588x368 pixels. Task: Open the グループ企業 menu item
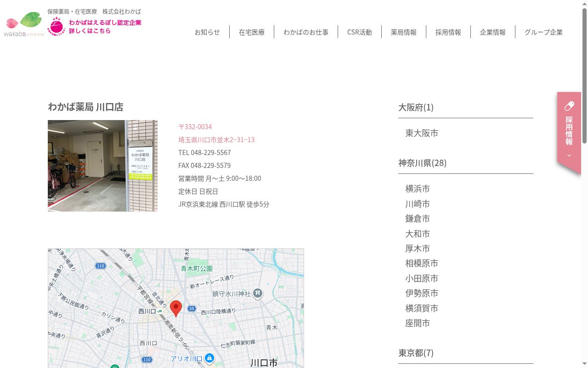coord(543,32)
